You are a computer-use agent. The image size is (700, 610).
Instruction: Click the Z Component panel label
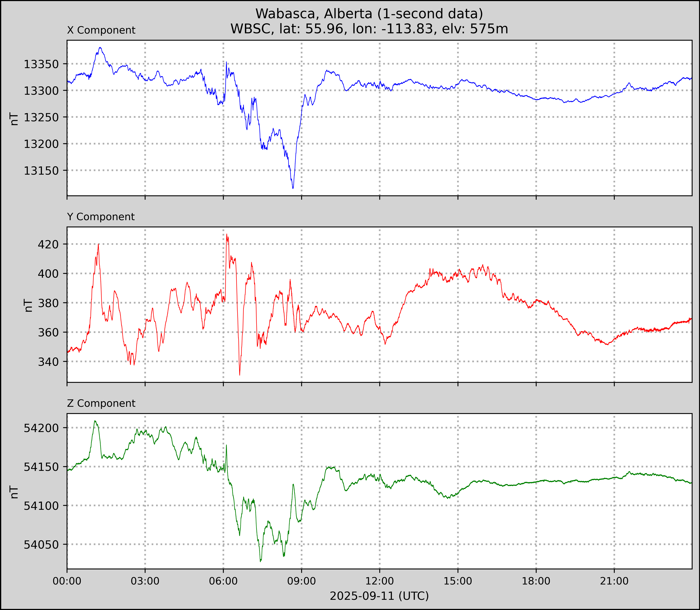pos(101,403)
